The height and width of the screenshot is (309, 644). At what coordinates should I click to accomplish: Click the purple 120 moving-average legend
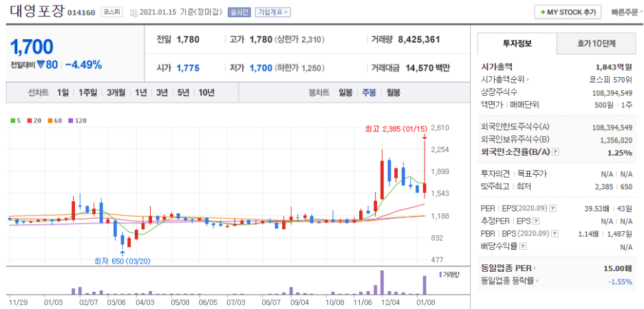tap(77, 121)
